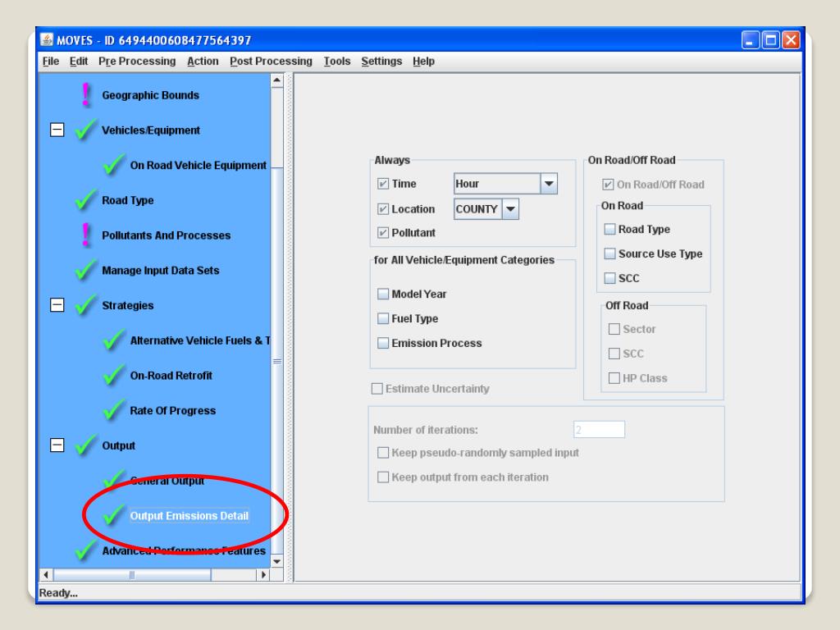This screenshot has width=840, height=630.
Task: Check the Source Use Type box
Action: click(x=609, y=253)
